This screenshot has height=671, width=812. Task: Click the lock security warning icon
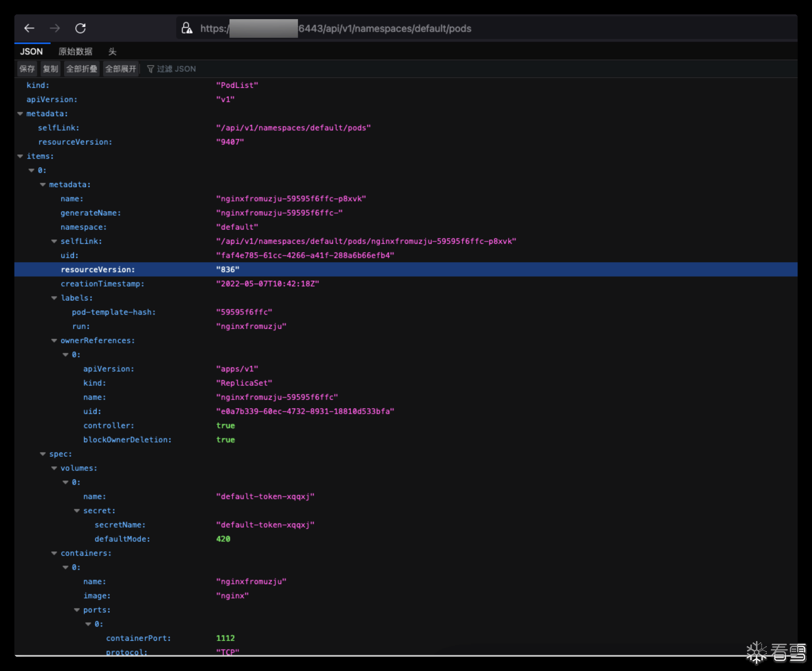pos(187,28)
